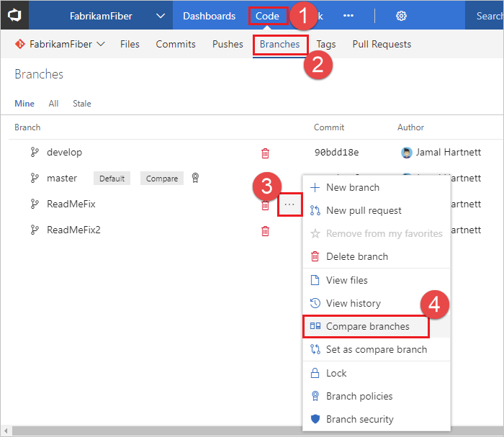Image resolution: width=504 pixels, height=437 pixels.
Task: Choose Set as compare branch
Action: 377,349
